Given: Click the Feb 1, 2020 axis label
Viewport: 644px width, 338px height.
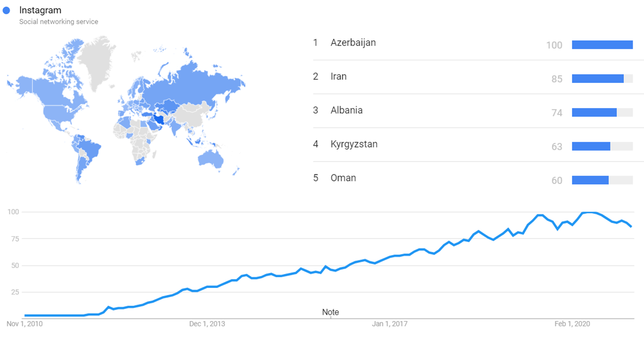Looking at the screenshot, I should pyautogui.click(x=572, y=324).
